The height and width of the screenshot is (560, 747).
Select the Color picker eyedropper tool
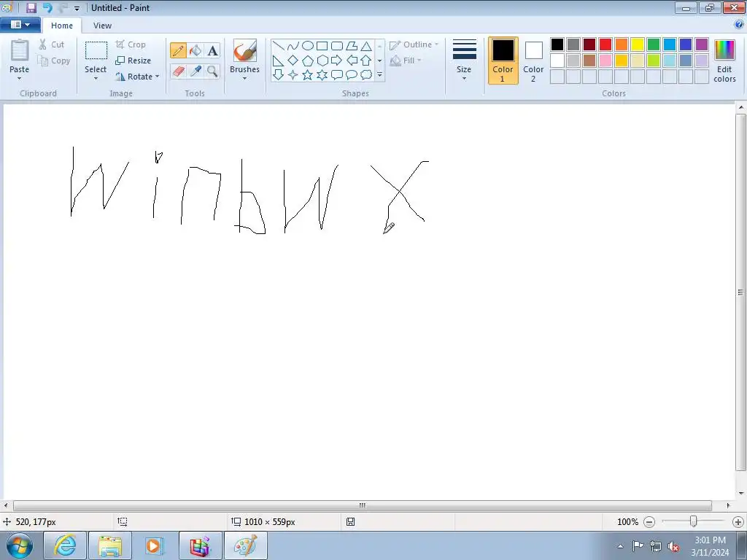point(196,71)
